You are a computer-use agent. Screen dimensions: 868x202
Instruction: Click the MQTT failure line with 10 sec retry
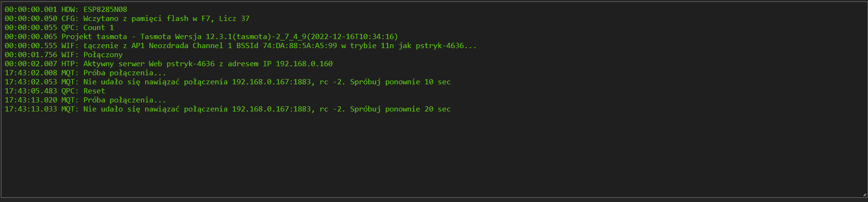click(x=228, y=81)
